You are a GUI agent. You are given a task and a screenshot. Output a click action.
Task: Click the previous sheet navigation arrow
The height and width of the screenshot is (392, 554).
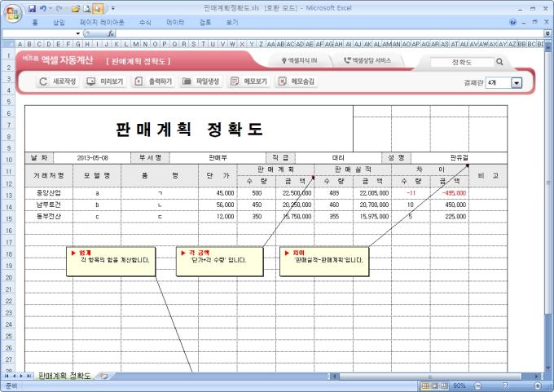[14, 376]
